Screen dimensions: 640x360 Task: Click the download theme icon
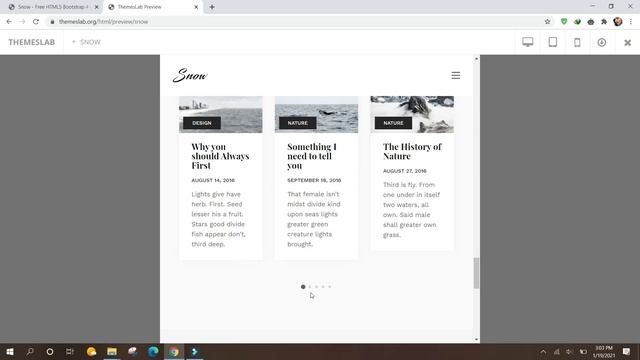pyautogui.click(x=602, y=42)
